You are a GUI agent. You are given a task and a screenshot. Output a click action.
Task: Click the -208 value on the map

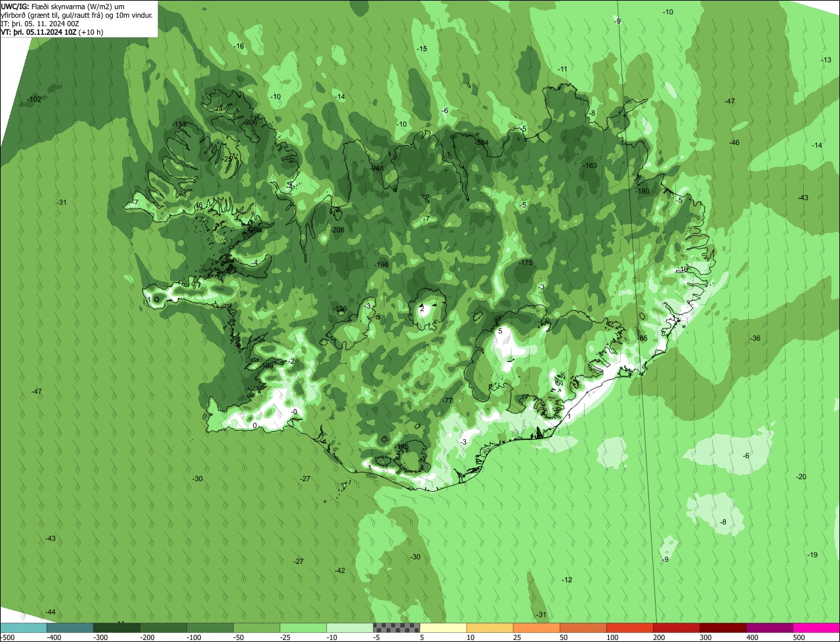coord(337,230)
